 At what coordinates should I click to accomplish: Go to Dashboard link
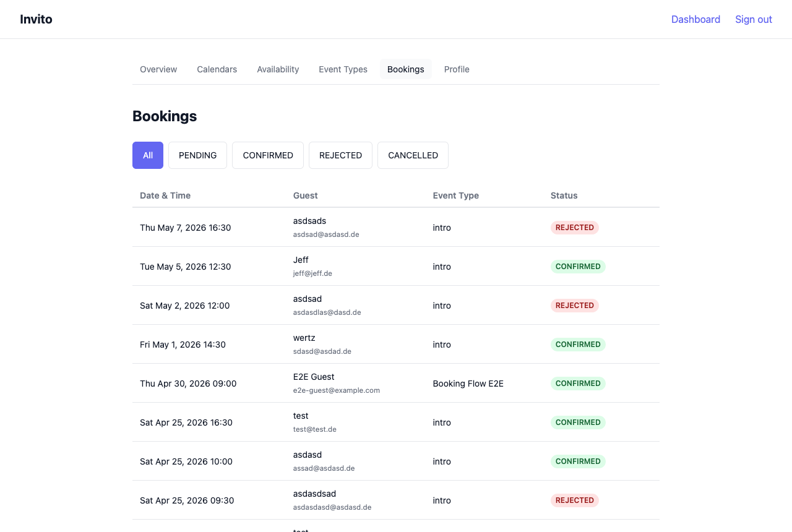pyautogui.click(x=695, y=19)
